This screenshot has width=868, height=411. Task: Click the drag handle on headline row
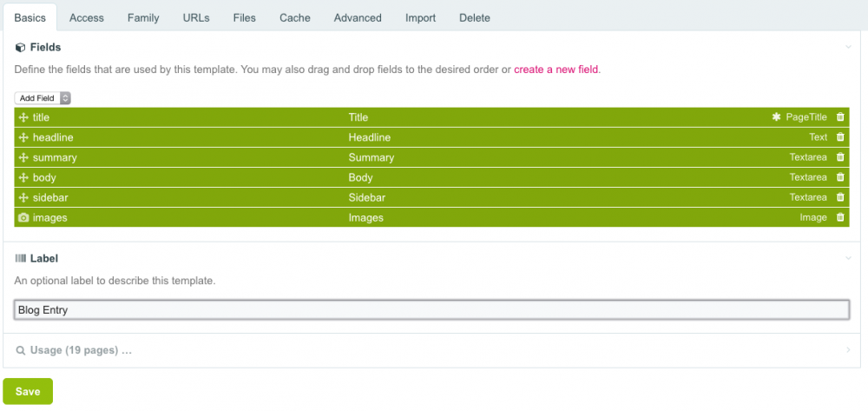point(23,137)
